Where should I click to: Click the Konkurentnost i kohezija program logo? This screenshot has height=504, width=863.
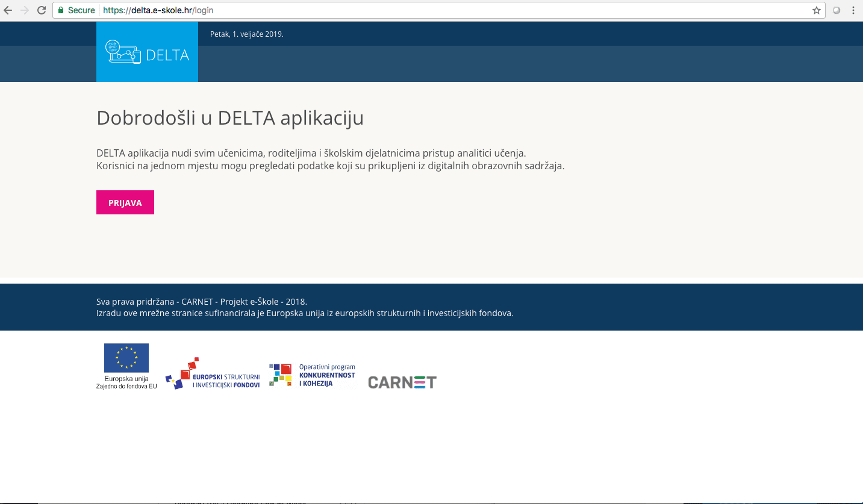(312, 375)
